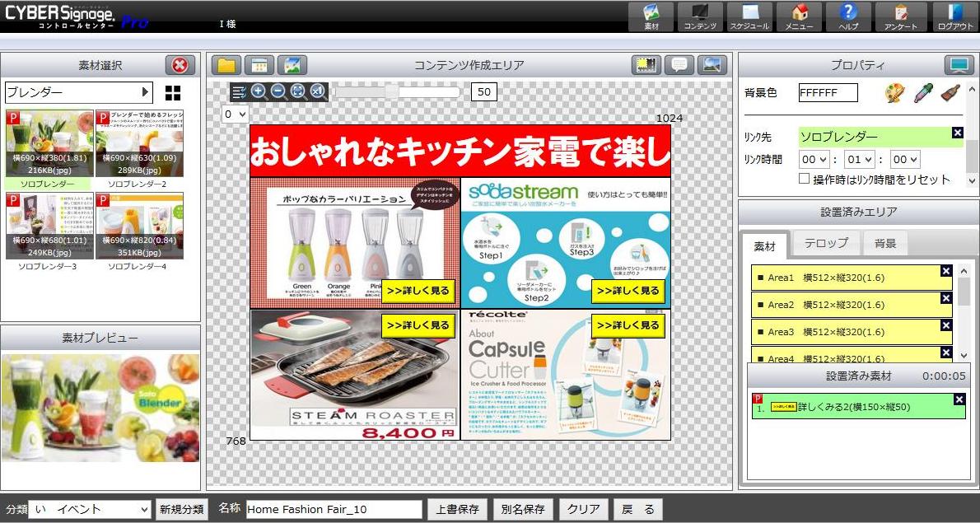This screenshot has width=980, height=523.
Task: Switch to the 背景 tab
Action: click(x=885, y=244)
